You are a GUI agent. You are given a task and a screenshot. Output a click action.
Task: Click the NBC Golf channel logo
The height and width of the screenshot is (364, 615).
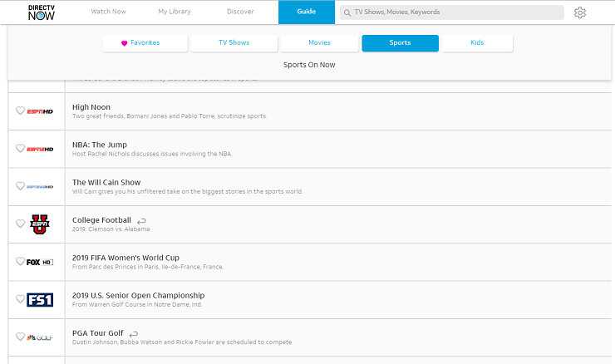coord(40,337)
